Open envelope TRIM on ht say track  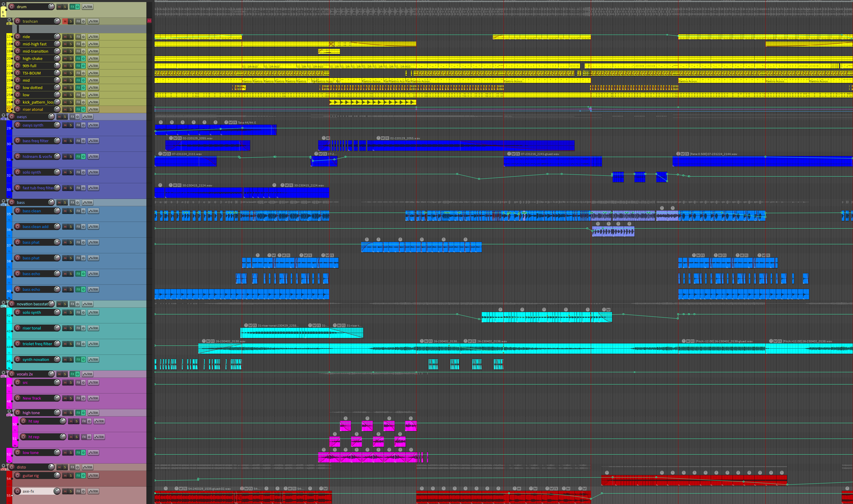click(99, 421)
